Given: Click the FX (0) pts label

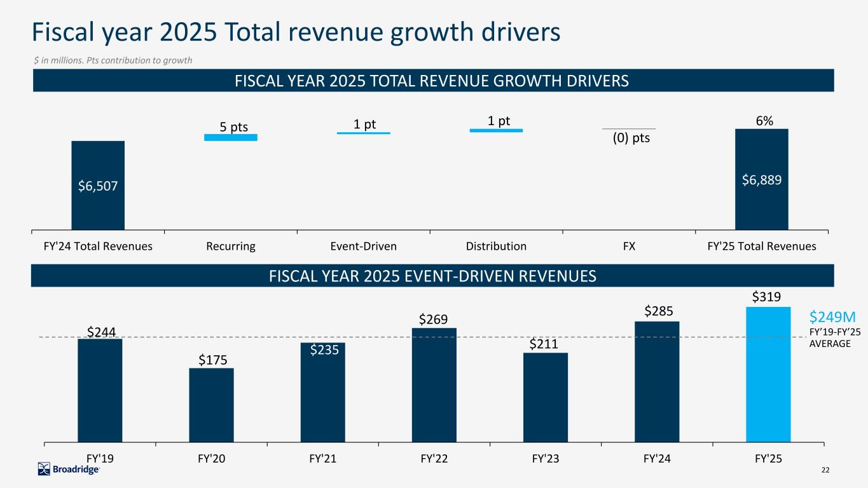Looking at the screenshot, I should tap(631, 138).
